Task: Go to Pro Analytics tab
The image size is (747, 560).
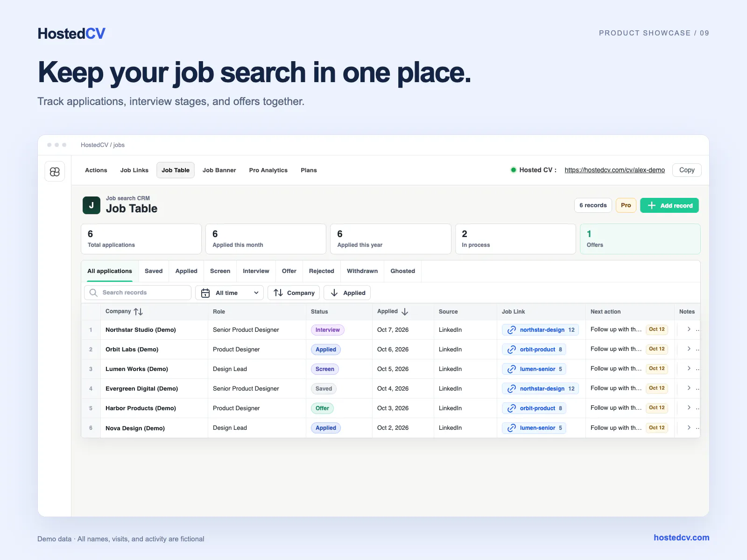Action: pyautogui.click(x=268, y=170)
